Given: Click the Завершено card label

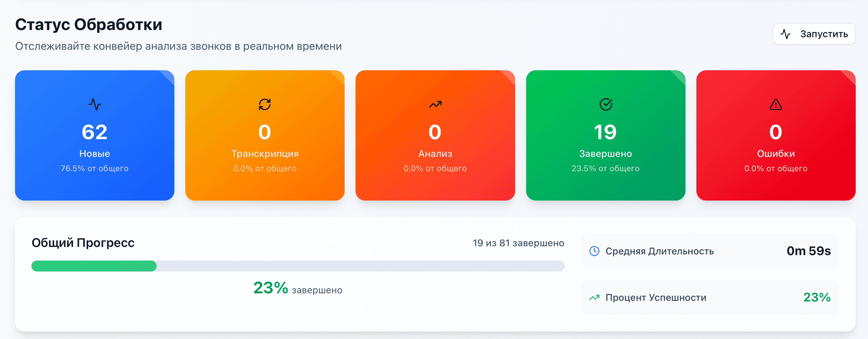Looking at the screenshot, I should click(606, 154).
